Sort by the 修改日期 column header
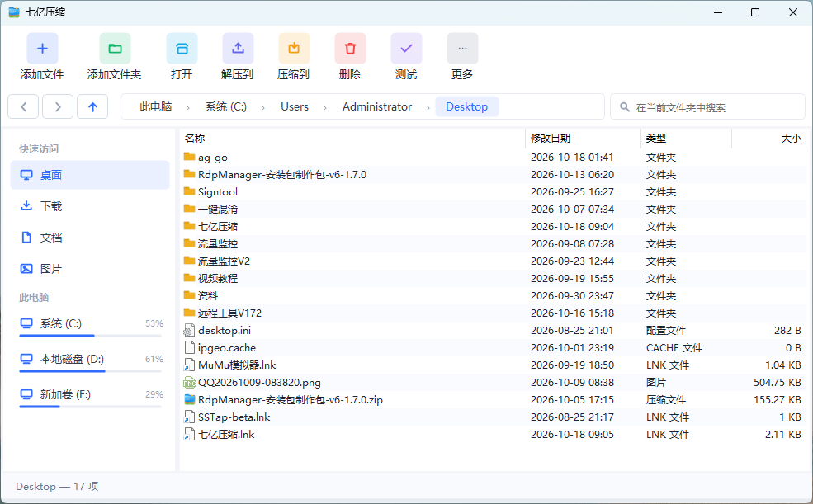This screenshot has height=504, width=813. (x=584, y=139)
